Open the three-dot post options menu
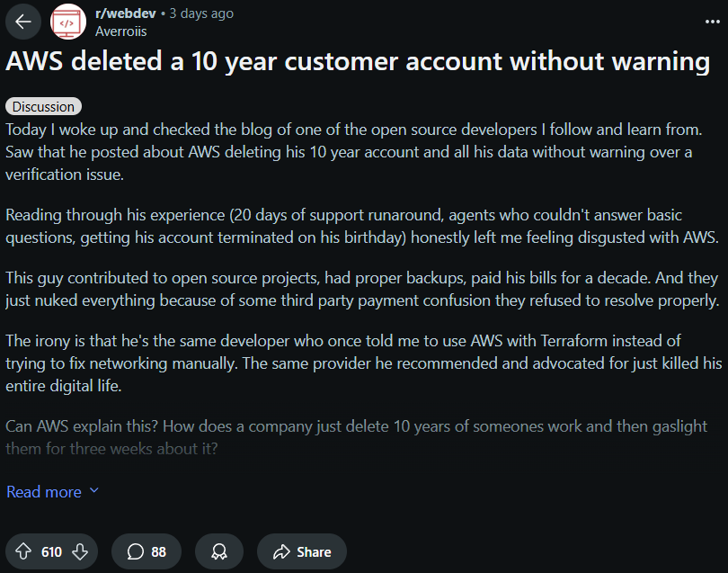 (x=712, y=22)
